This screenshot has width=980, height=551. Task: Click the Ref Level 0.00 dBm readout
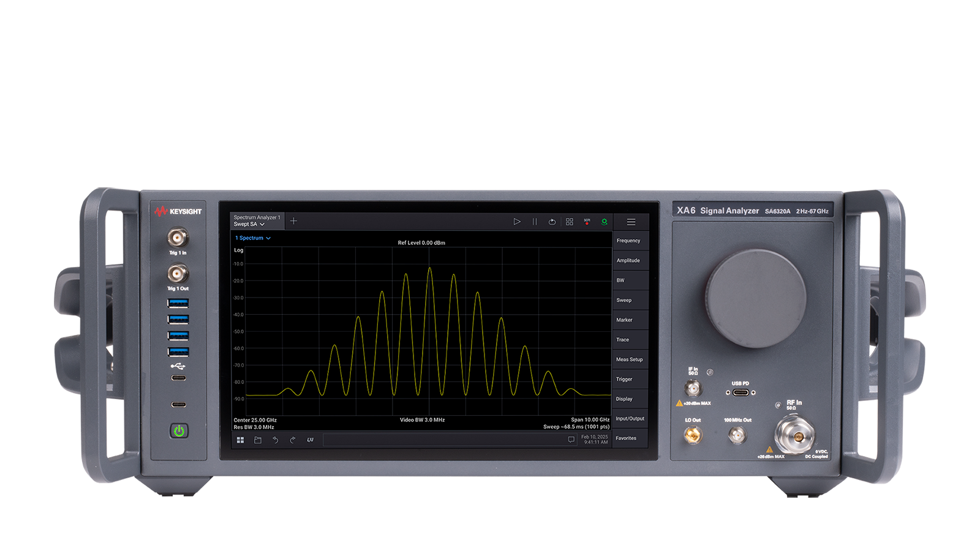421,243
